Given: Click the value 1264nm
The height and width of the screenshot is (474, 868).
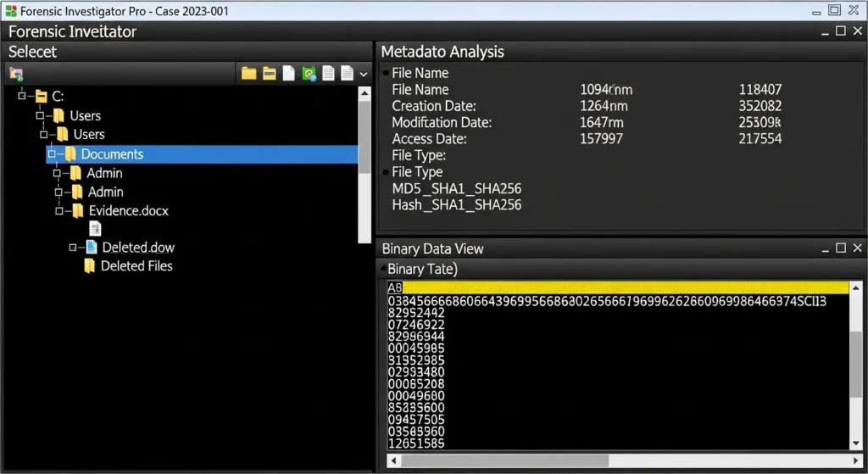Looking at the screenshot, I should [x=604, y=106].
